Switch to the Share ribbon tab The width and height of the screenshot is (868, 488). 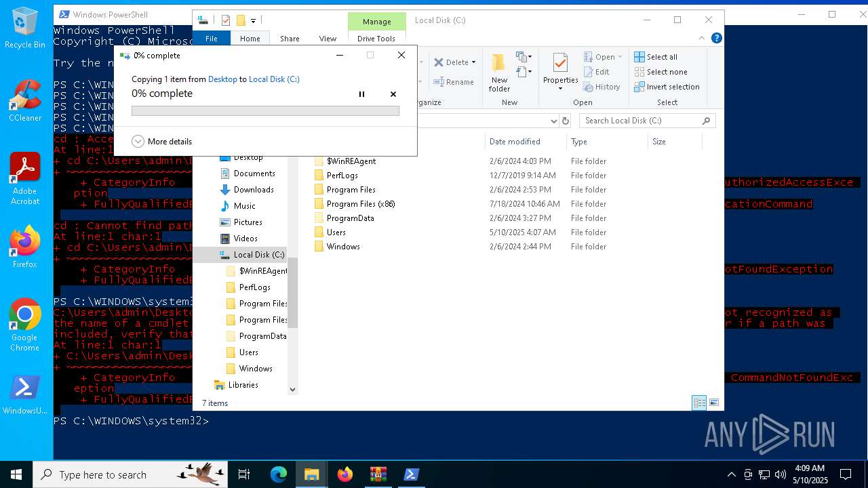click(290, 39)
